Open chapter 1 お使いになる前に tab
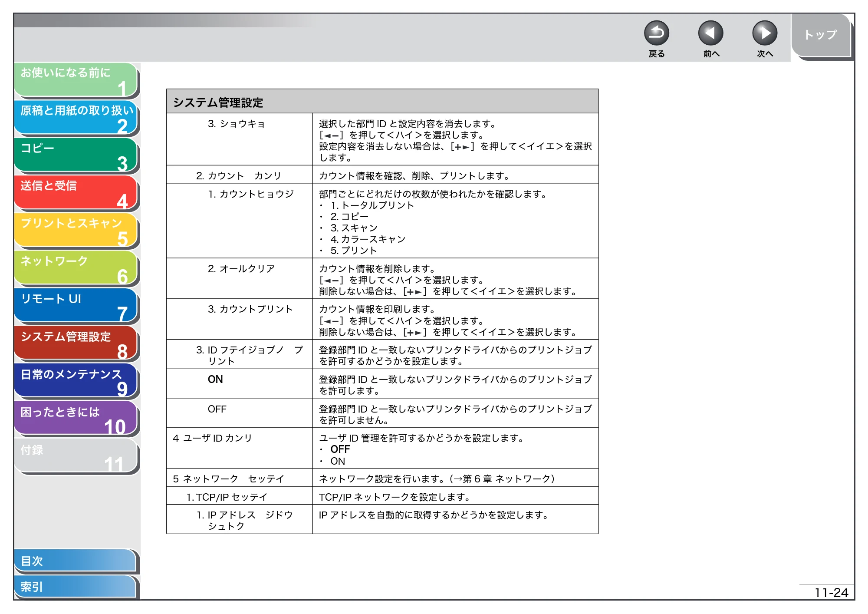Screen dimensions: 868x614 76,79
